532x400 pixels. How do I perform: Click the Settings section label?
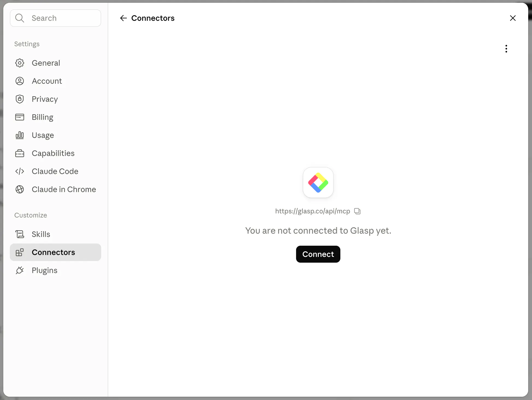coord(27,44)
